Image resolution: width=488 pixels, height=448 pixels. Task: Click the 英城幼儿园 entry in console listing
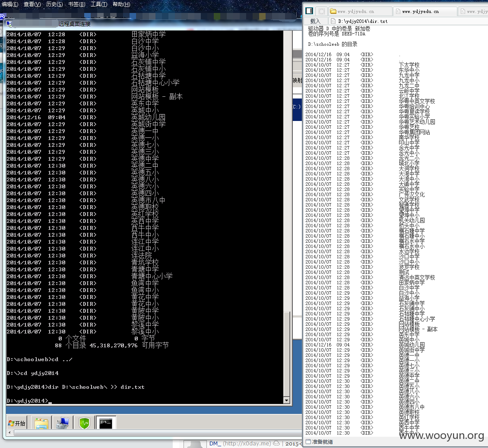(x=148, y=118)
